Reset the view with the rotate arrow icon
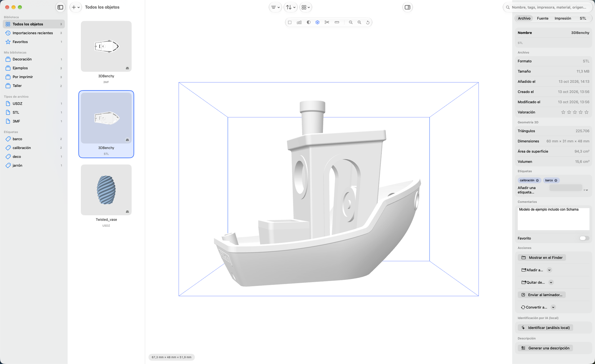Image resolution: width=595 pixels, height=364 pixels. [x=368, y=22]
